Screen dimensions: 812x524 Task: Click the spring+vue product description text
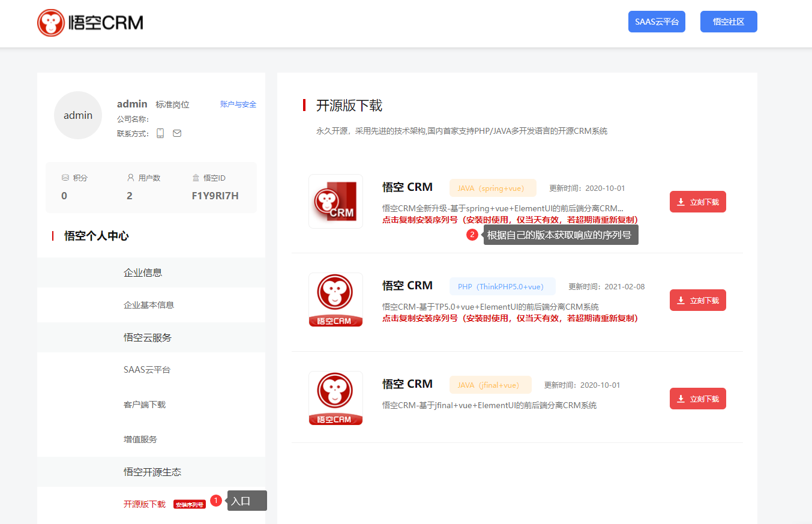(x=503, y=208)
